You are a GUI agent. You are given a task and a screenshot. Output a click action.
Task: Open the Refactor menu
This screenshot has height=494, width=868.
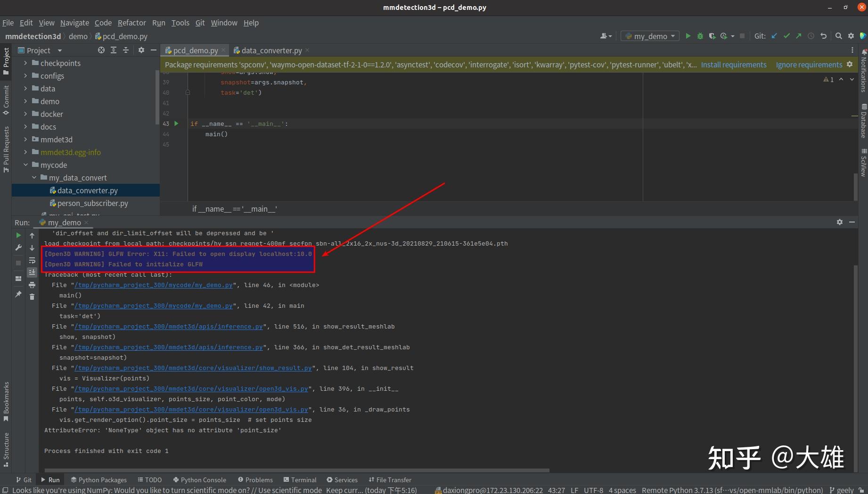pos(131,23)
